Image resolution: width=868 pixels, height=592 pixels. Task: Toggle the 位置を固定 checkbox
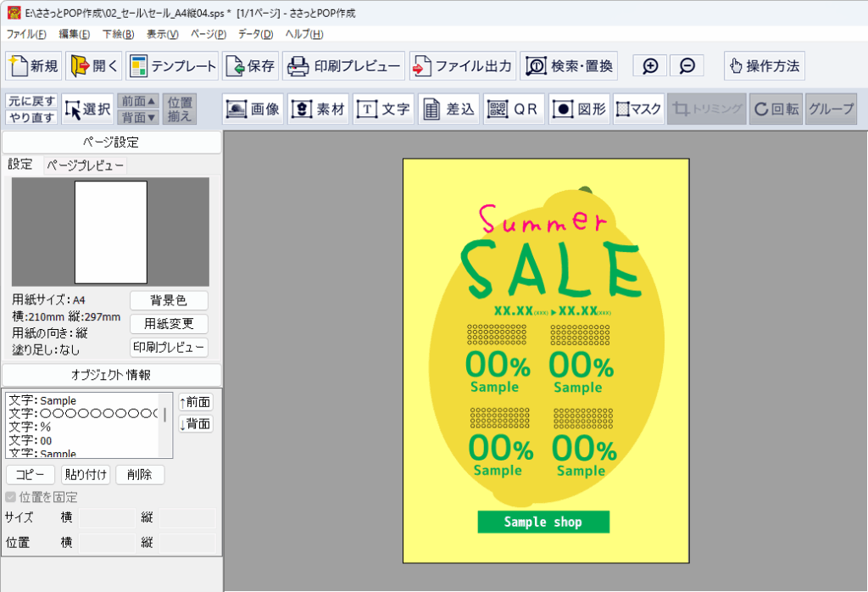pos(10,497)
